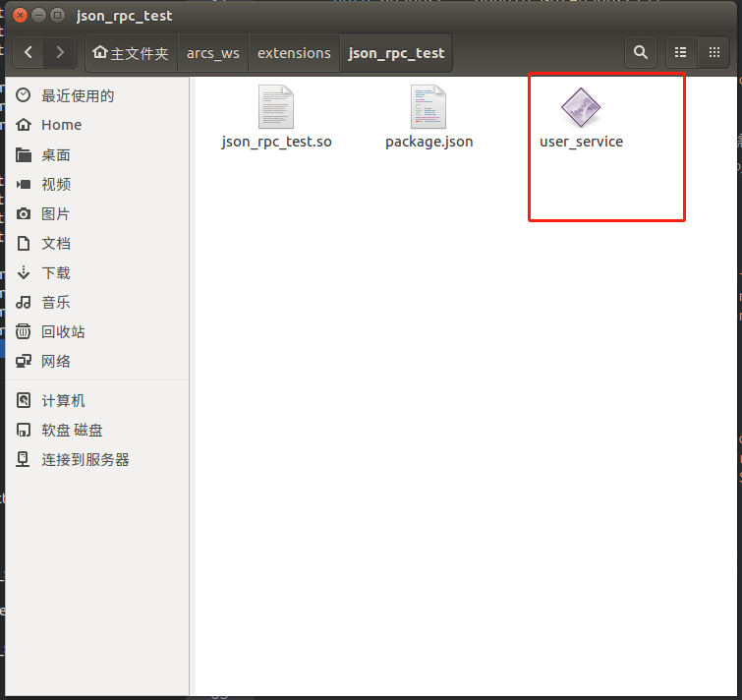Go to the extensions breadcrumb folder
Viewport: 742px width, 700px height.
coord(294,53)
